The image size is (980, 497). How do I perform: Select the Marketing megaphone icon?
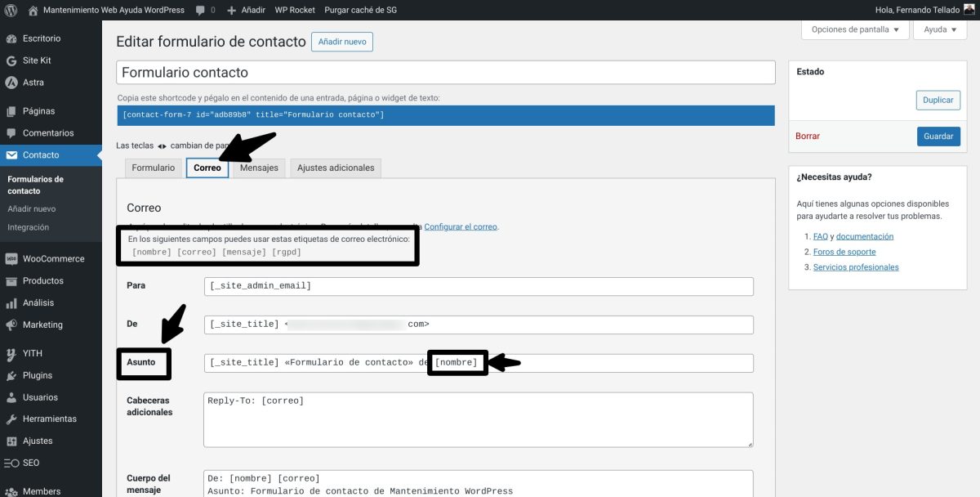11,325
